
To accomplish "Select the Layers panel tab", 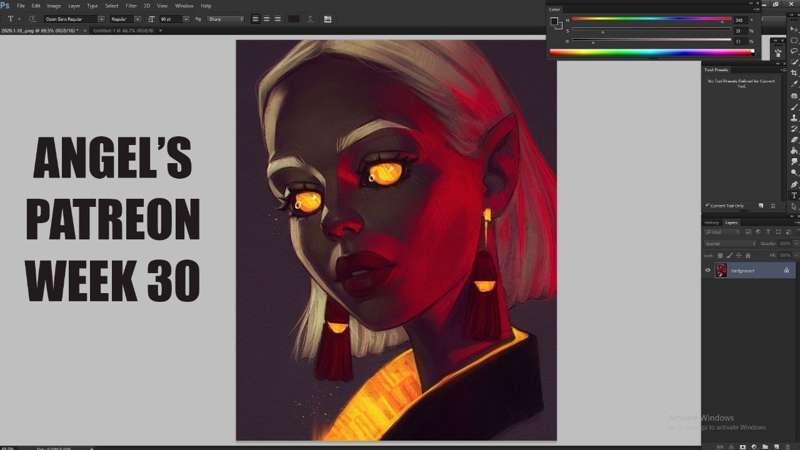I will 731,222.
